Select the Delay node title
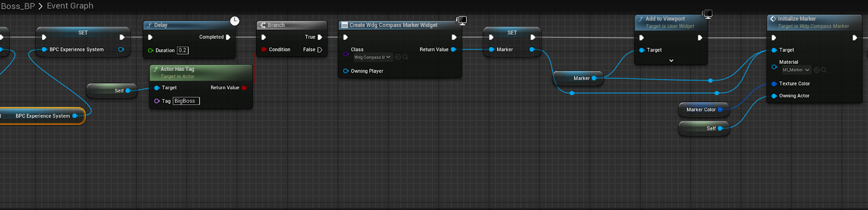Screen dimensions: 868x210 click(x=161, y=25)
